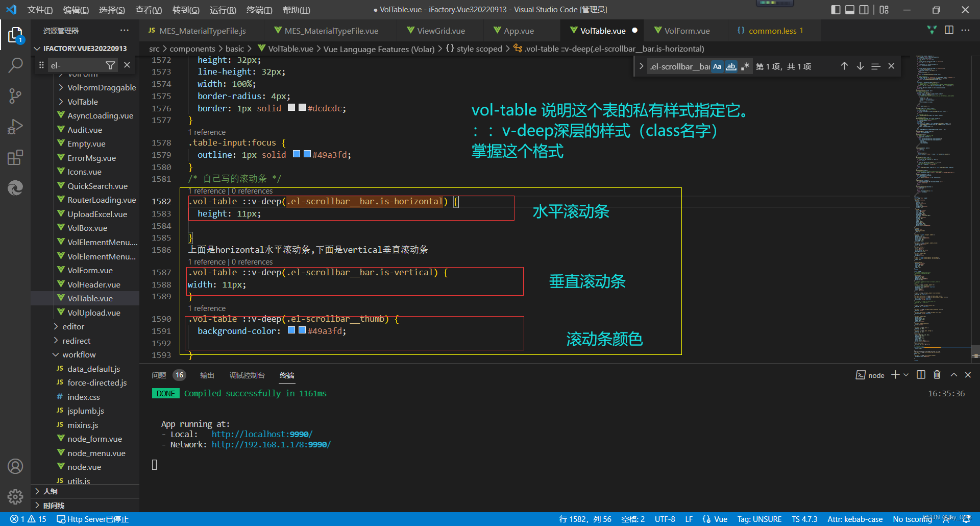The height and width of the screenshot is (526, 980).
Task: Open VolHeader.vue in the explorer
Action: click(x=93, y=284)
